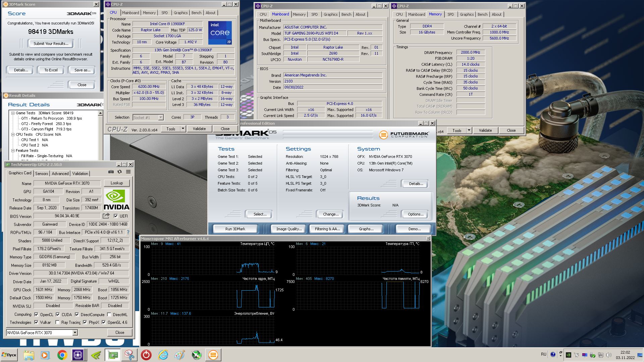The height and width of the screenshot is (362, 644).
Task: Click Validate in CPU-Z CPU window
Action: [x=199, y=129]
